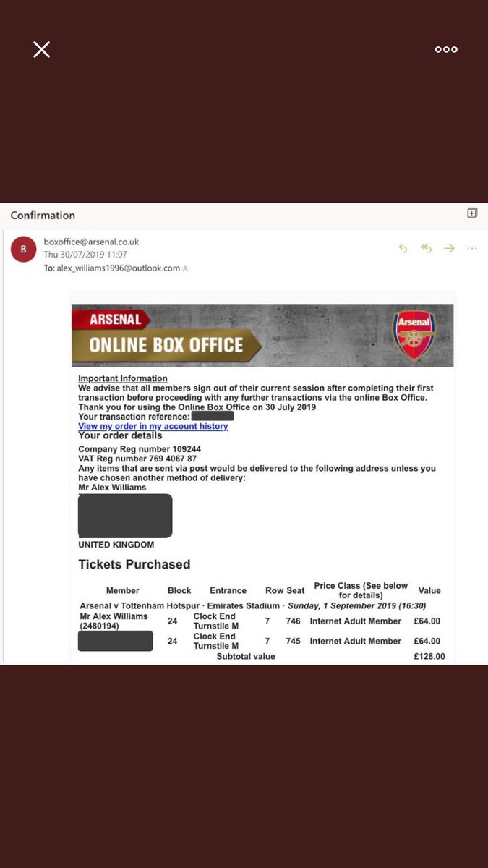Click the red sender avatar B
The height and width of the screenshot is (868, 488).
pyautogui.click(x=23, y=250)
